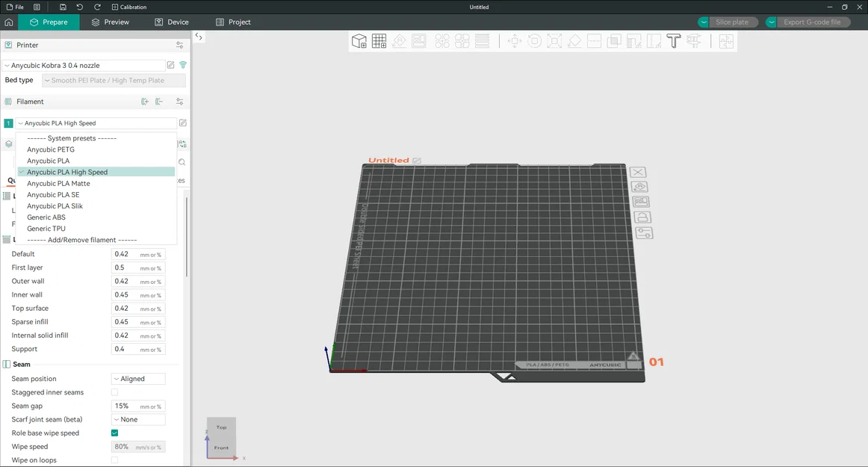This screenshot has width=868, height=467.
Task: Select the Rotate tool
Action: 534,41
